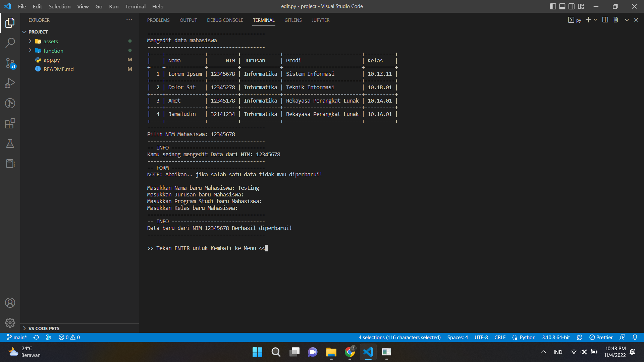Open the Extensions view icon

[x=10, y=123]
